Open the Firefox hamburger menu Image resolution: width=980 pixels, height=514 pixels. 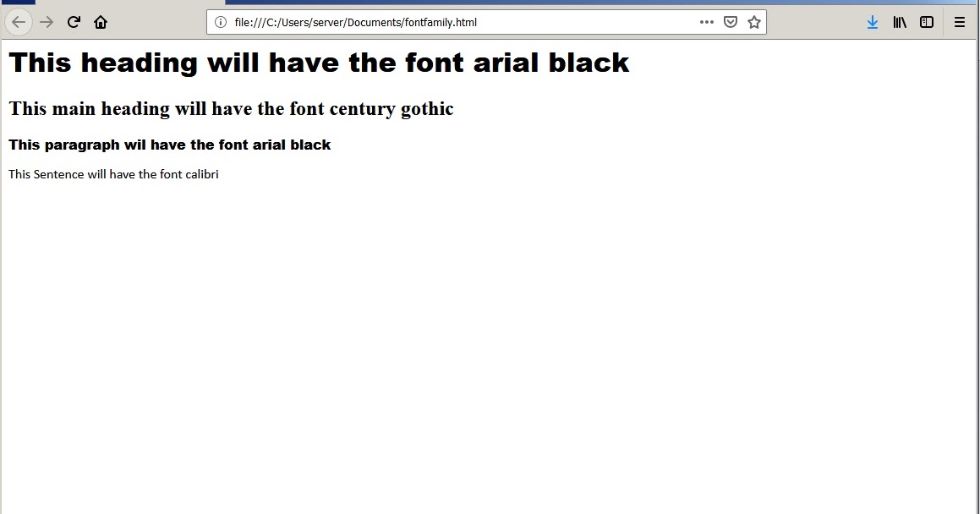[960, 22]
